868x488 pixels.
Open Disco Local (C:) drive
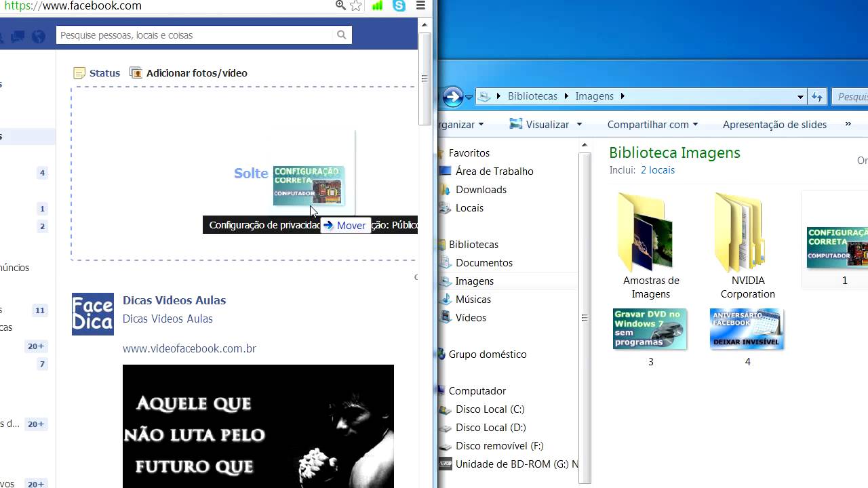click(x=490, y=409)
